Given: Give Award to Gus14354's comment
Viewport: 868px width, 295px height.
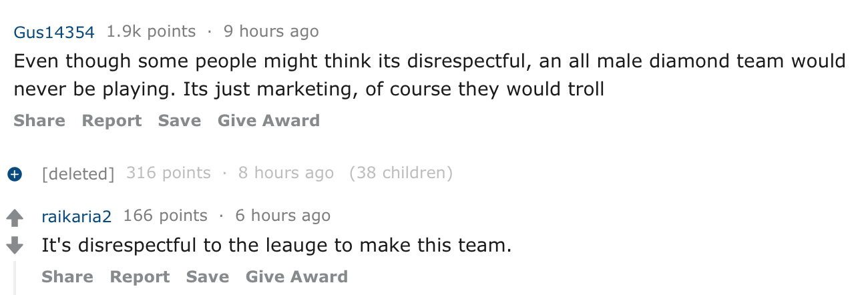Looking at the screenshot, I should coord(268,121).
